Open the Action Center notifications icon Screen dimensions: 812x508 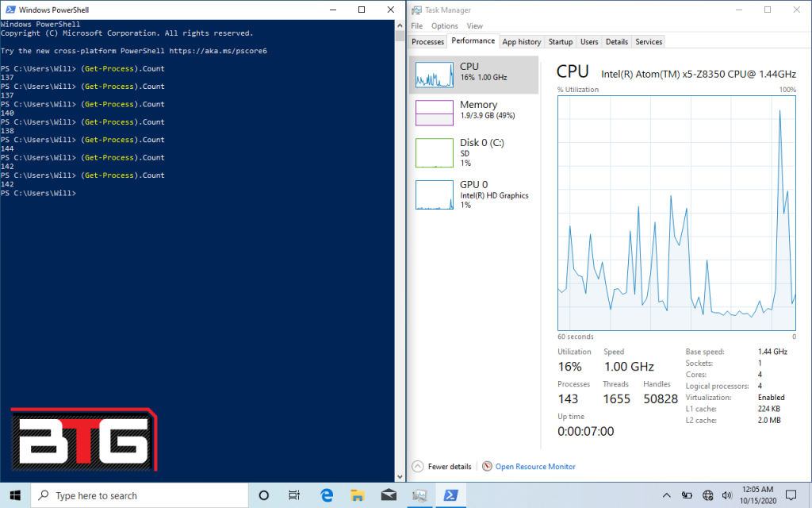point(791,495)
